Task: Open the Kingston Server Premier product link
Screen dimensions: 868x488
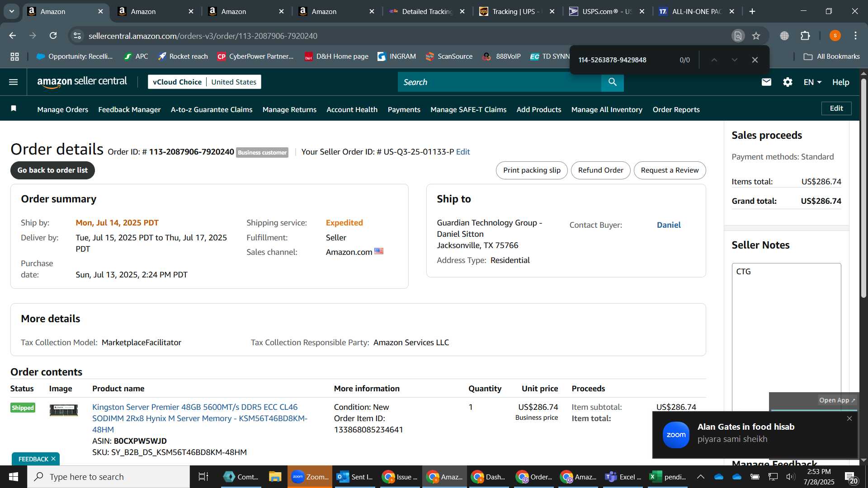Action: coord(200,418)
